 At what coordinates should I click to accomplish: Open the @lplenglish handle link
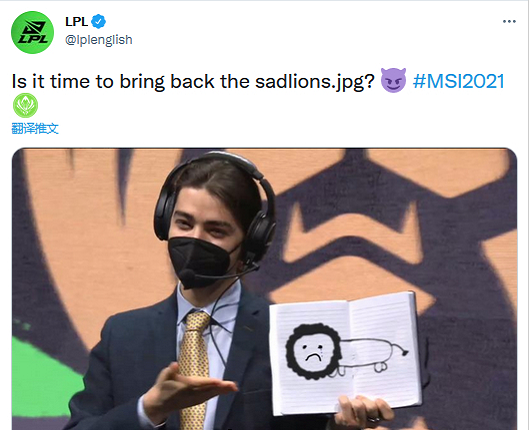(x=99, y=40)
